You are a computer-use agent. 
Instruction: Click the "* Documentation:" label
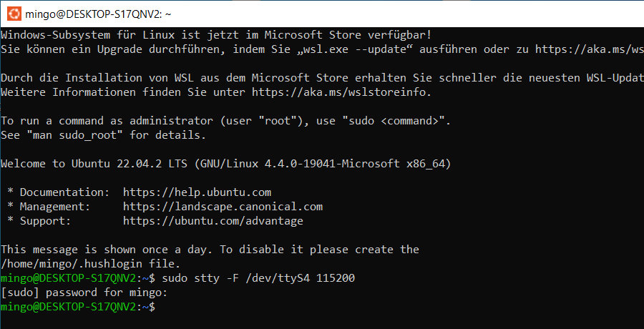pos(59,192)
